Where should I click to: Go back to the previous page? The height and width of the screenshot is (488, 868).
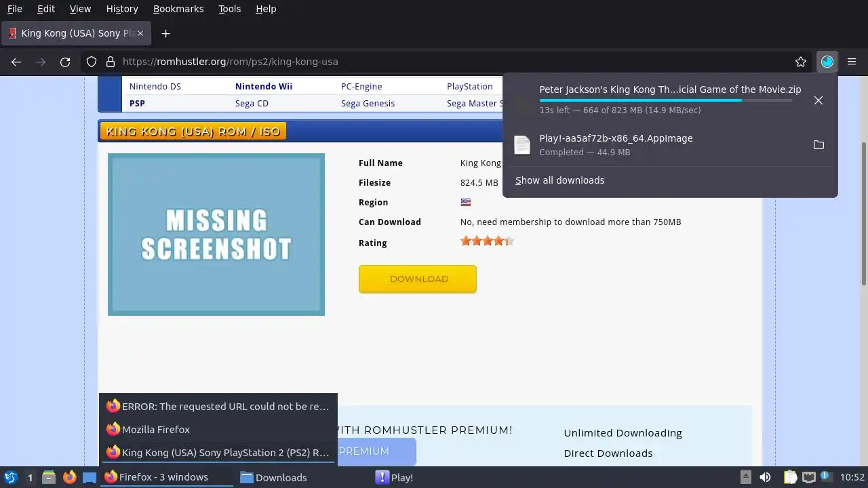point(16,62)
